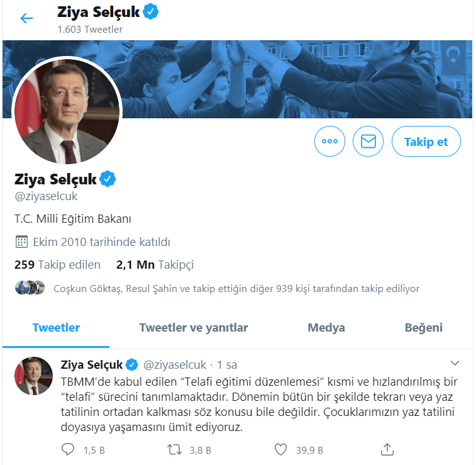Click the share tweet icon
The image size is (476, 465).
coord(387,449)
